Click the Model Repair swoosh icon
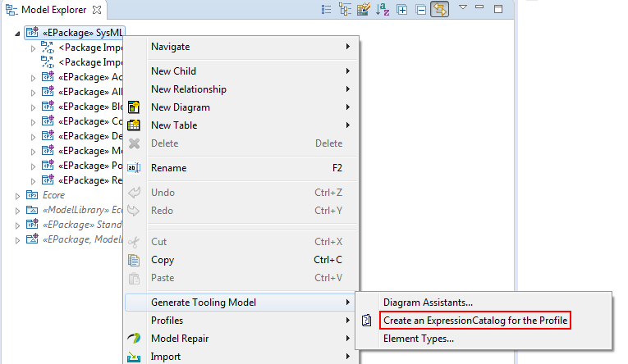Image resolution: width=628 pixels, height=364 pixels. (134, 339)
